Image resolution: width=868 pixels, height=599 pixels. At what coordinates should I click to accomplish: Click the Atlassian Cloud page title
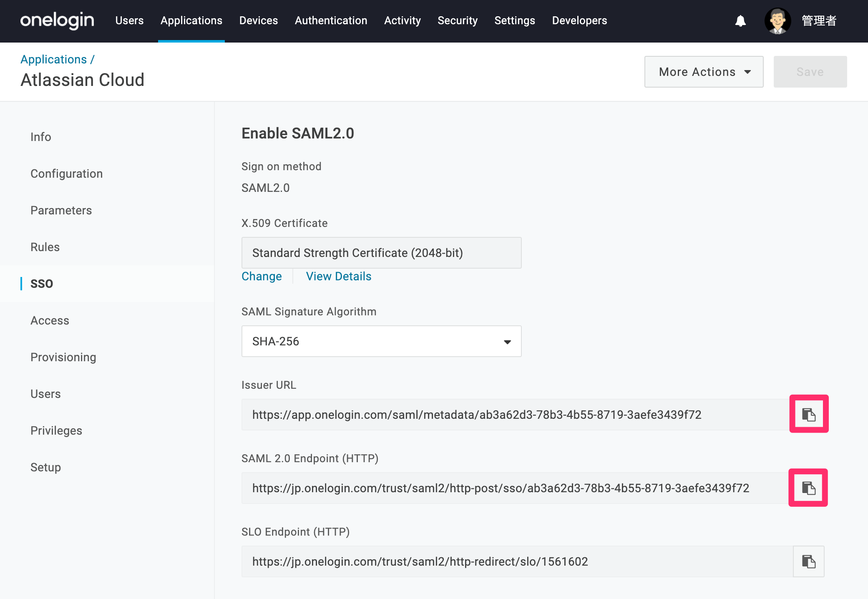83,80
